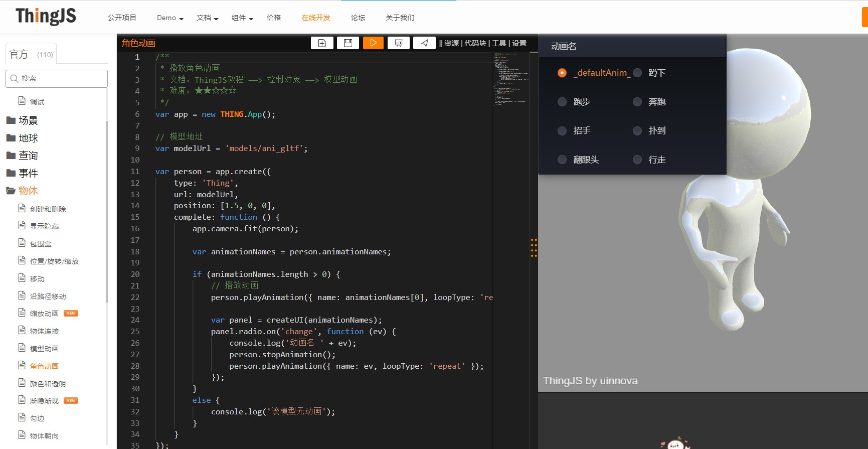Click the save toolbar icon
The image size is (868, 449).
pos(348,43)
